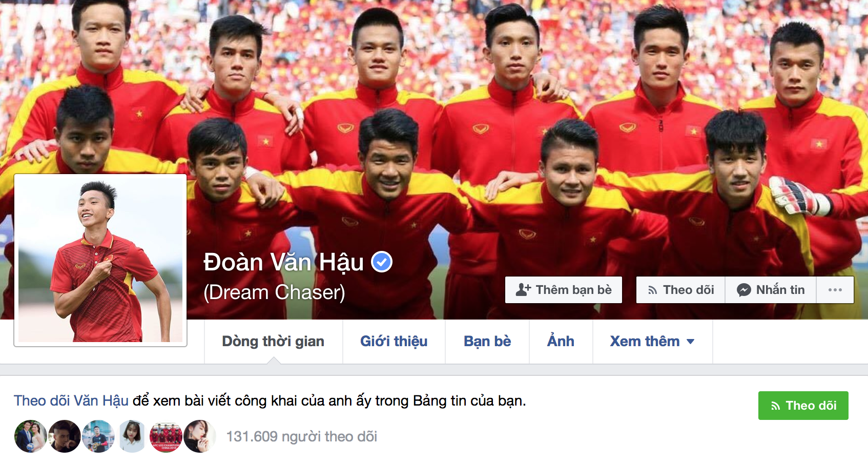Click the Theo dõi Văn Hậu link
This screenshot has width=868, height=466.
click(71, 400)
